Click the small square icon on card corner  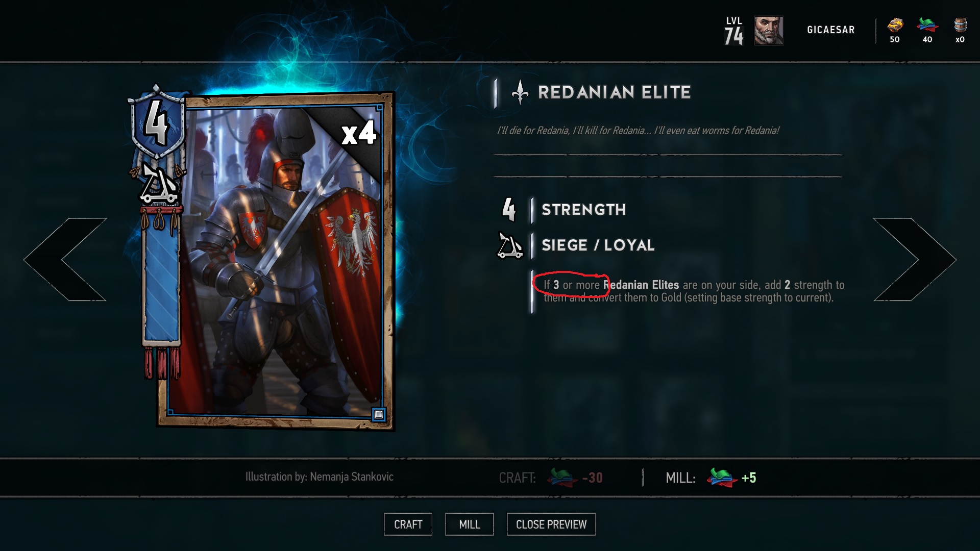tap(378, 414)
